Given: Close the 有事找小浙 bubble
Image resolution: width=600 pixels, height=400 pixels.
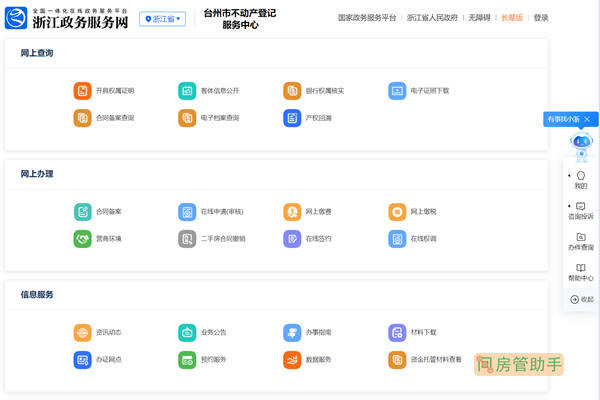Looking at the screenshot, I should 587,119.
